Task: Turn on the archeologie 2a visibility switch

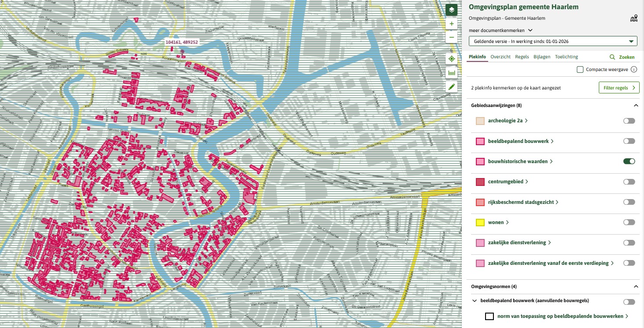Action: point(629,121)
